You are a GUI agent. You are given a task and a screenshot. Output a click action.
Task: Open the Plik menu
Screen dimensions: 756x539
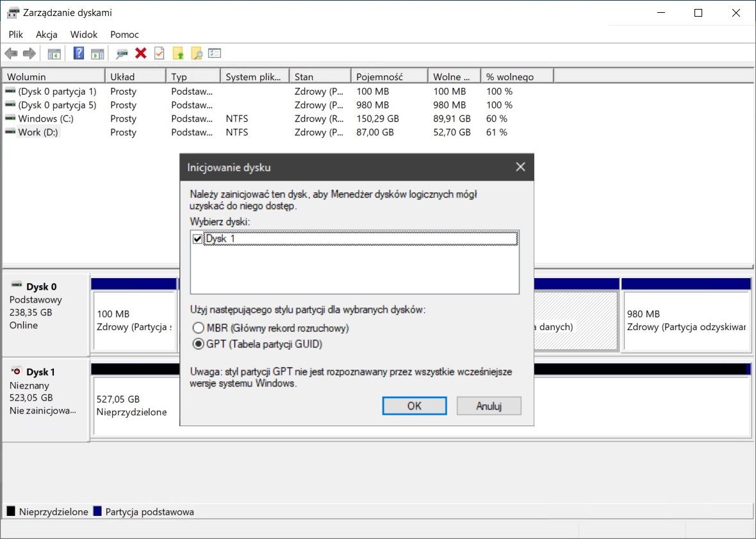pyautogui.click(x=16, y=35)
